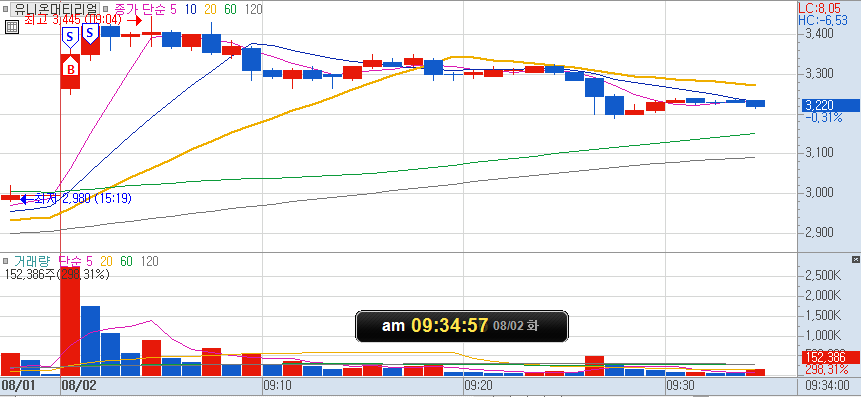Select the volume moving average 20 legend
Image resolution: width=861 pixels, height=397 pixels.
[x=107, y=261]
